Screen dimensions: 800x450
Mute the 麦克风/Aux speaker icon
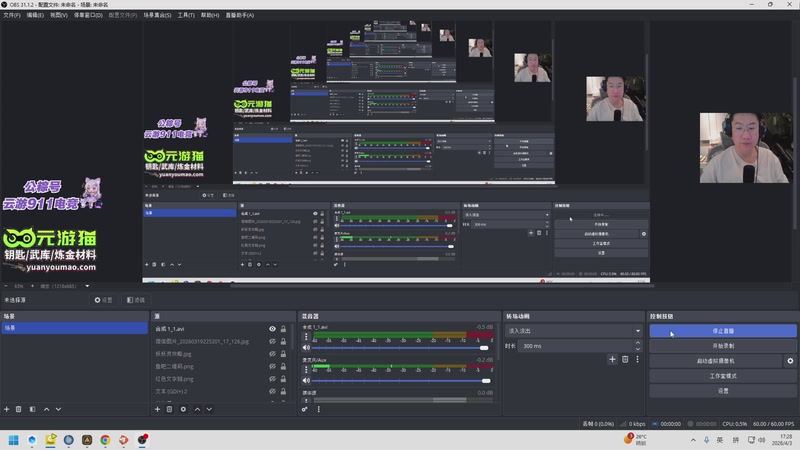(x=306, y=381)
